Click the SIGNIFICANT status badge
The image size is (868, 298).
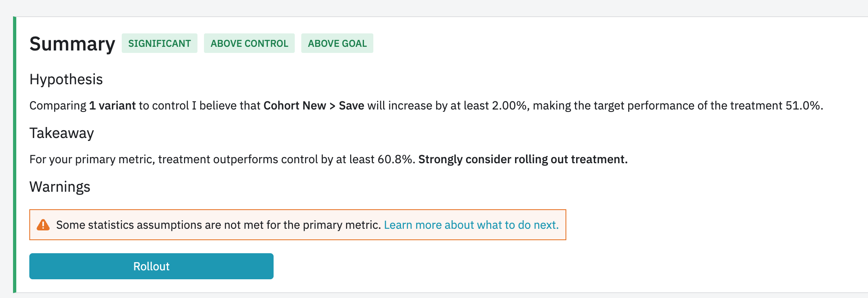click(x=159, y=44)
